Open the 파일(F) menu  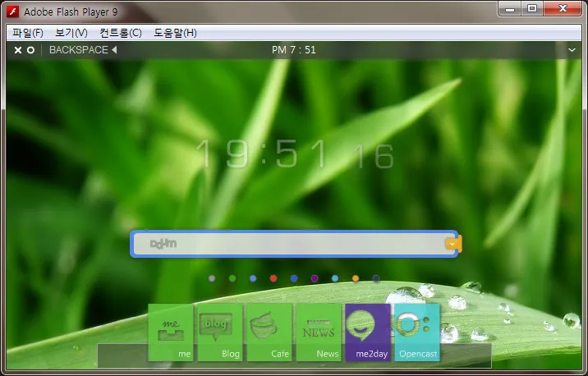[x=28, y=33]
